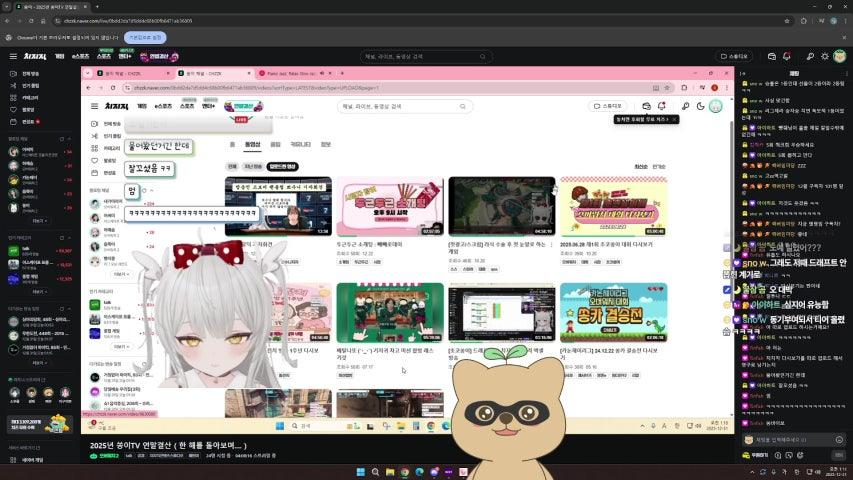This screenshot has width=853, height=480.
Task: Bookmark this page with the outer Chrome star
Action: (787, 21)
